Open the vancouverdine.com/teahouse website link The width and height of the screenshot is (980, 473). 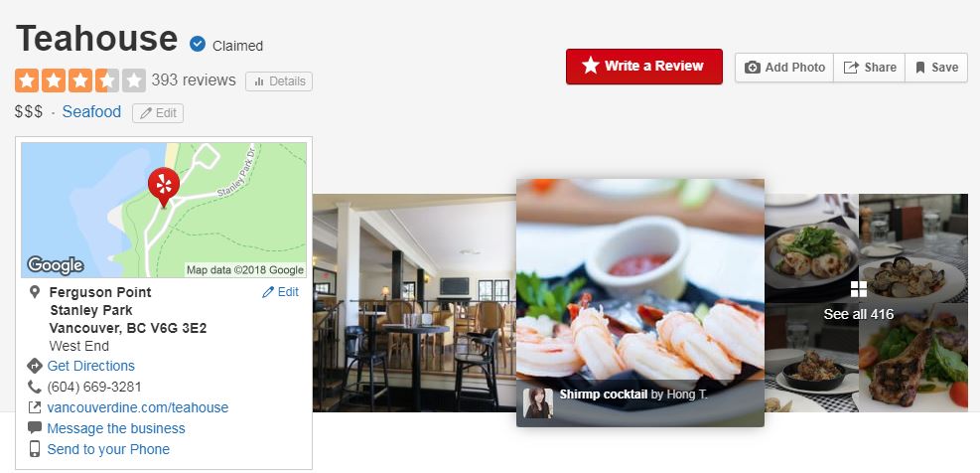point(137,408)
